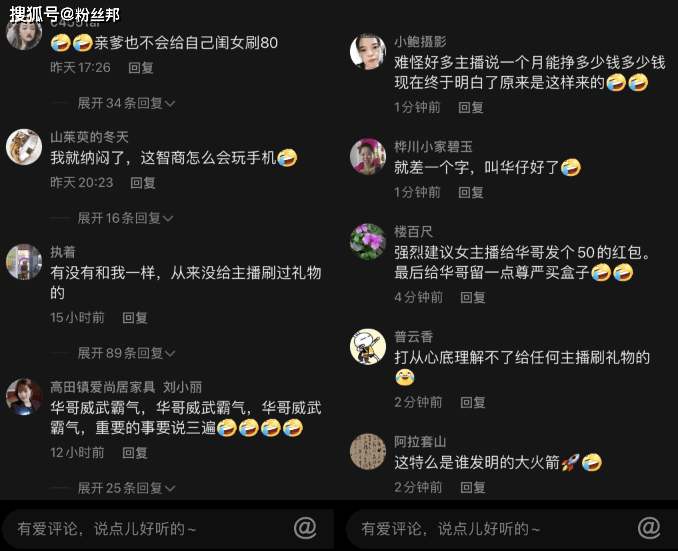Tap the @ mention icon in right comment box
The image size is (678, 551).
point(649,528)
